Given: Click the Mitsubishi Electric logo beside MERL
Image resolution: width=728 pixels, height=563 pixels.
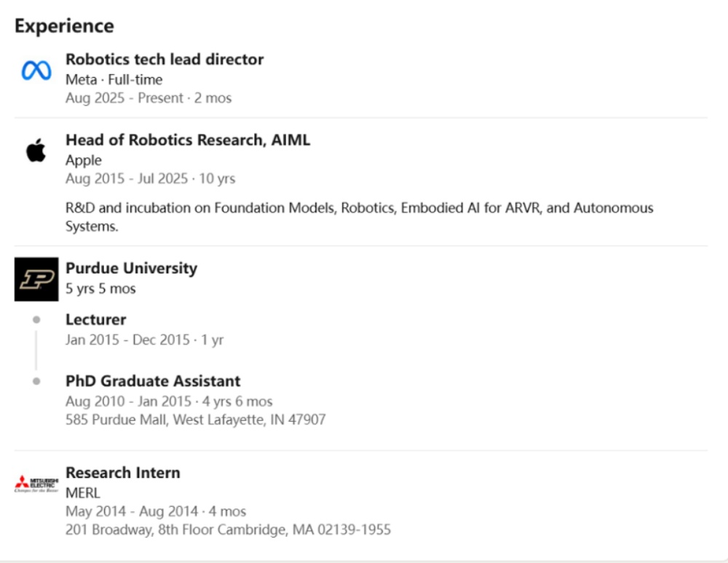Looking at the screenshot, I should pos(36,484).
